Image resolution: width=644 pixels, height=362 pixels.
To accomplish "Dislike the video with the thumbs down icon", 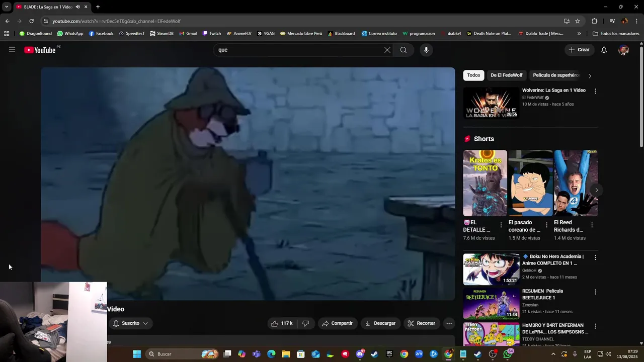I will pos(305,323).
